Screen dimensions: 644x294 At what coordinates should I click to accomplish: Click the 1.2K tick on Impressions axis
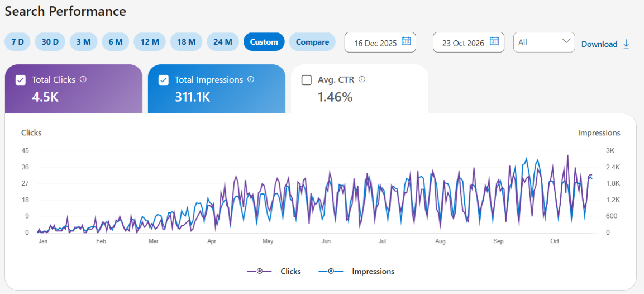613,200
